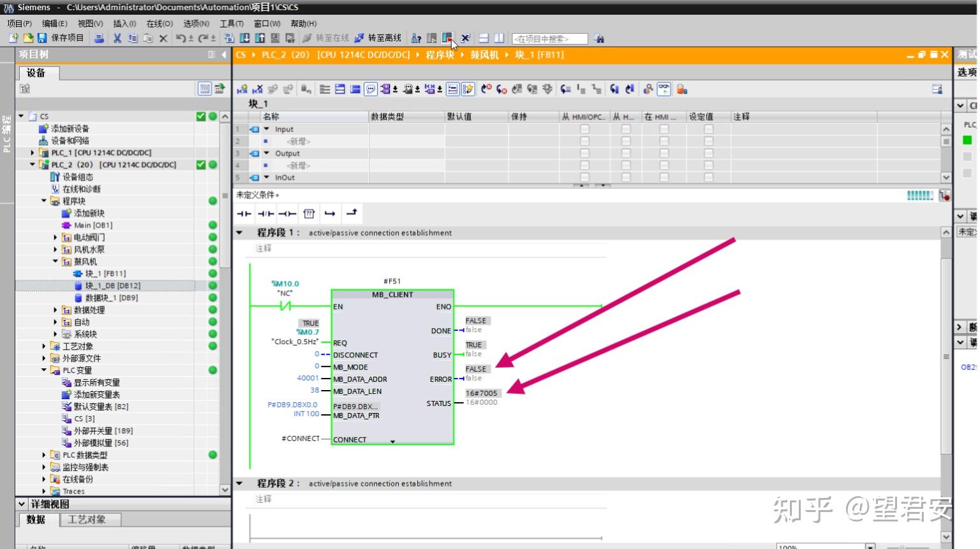Collapse 鼓风机 folder in project tree
This screenshot has height=549, width=980.
coord(56,262)
